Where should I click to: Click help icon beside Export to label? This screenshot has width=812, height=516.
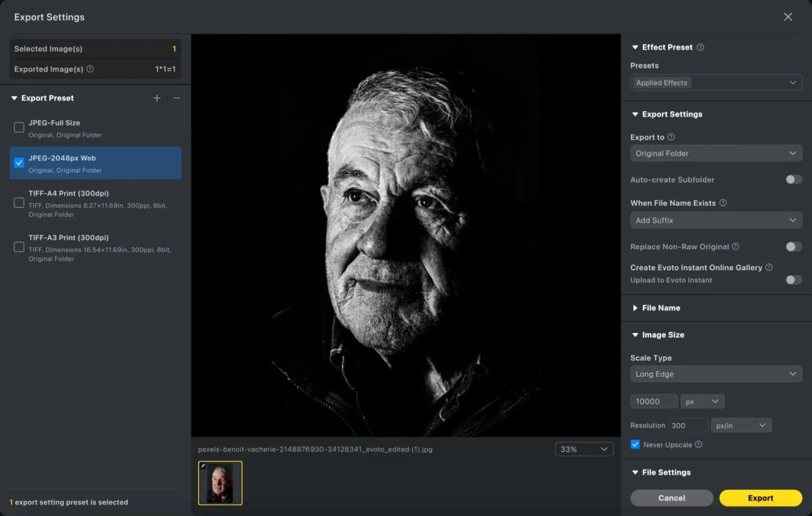671,137
